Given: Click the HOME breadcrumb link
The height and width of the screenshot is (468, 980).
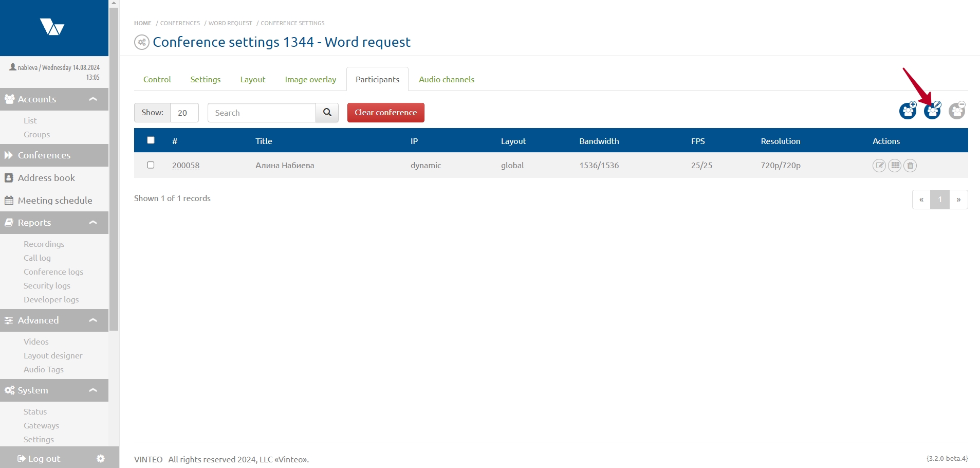Looking at the screenshot, I should [143, 23].
